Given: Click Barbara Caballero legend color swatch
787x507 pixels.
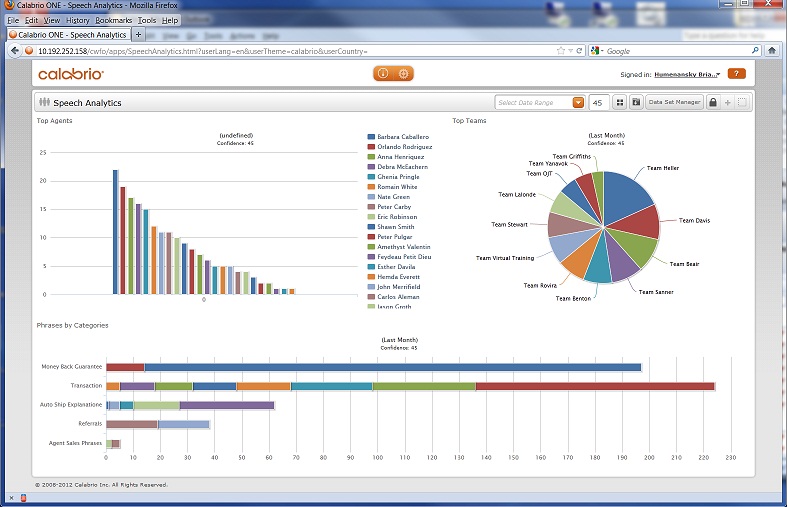Looking at the screenshot, I should pos(371,137).
